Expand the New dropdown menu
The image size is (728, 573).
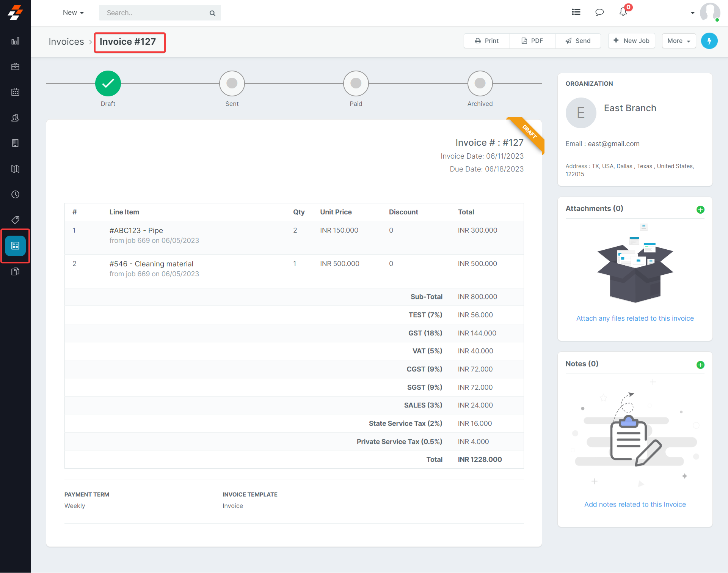click(73, 13)
